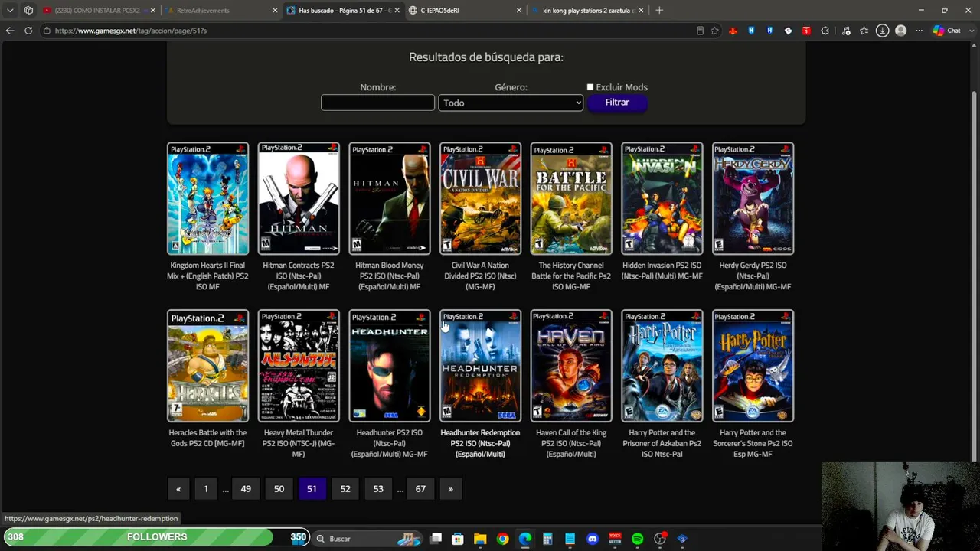The width and height of the screenshot is (980, 551).
Task: Open Hitman Contracts PS2 cover image
Action: (x=299, y=198)
